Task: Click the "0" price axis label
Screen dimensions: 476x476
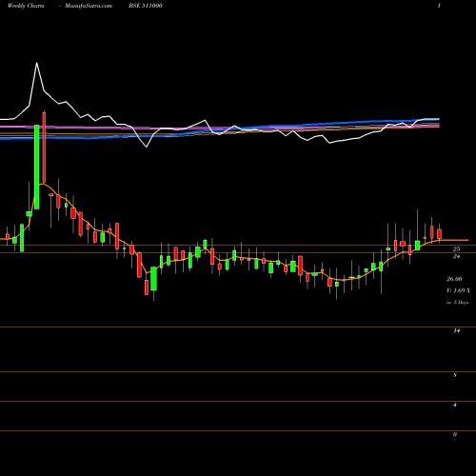Action: point(455,434)
